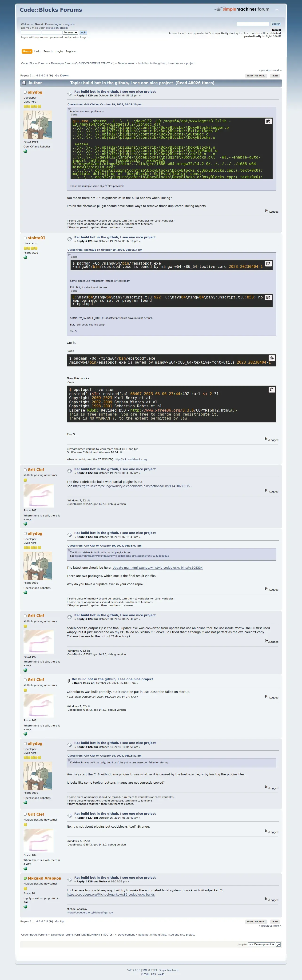Click the post icon beside Reply #124
Viewport: 302px width, 980px height.
pos(70,617)
